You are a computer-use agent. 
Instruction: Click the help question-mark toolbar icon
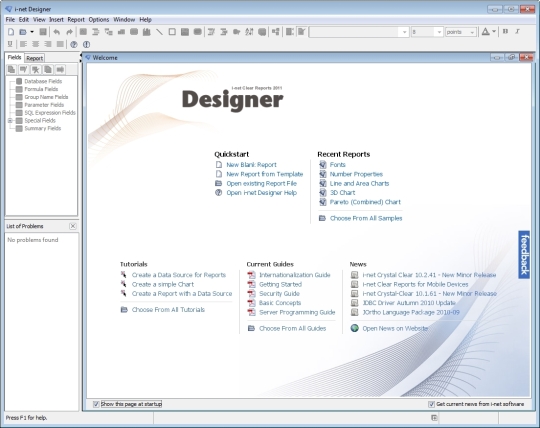(74, 44)
